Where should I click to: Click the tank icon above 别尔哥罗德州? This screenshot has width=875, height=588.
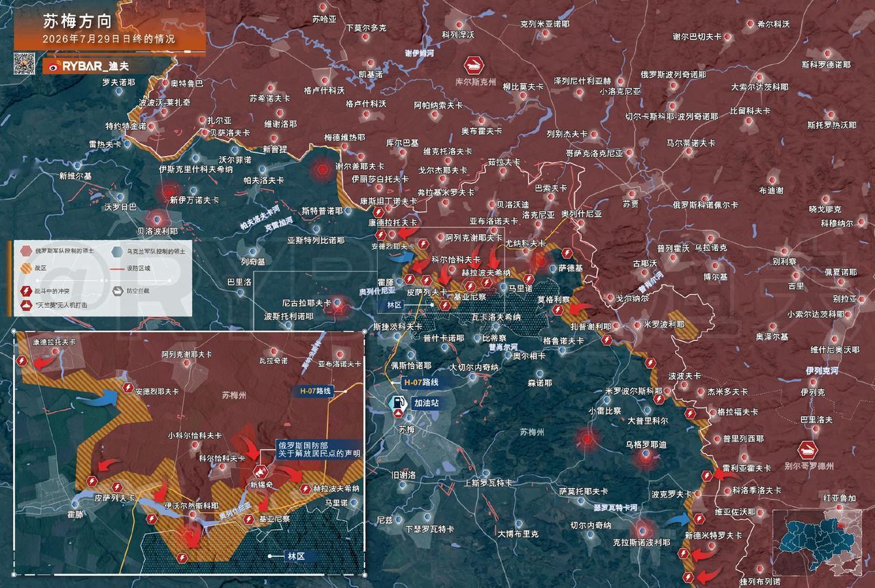[808, 451]
